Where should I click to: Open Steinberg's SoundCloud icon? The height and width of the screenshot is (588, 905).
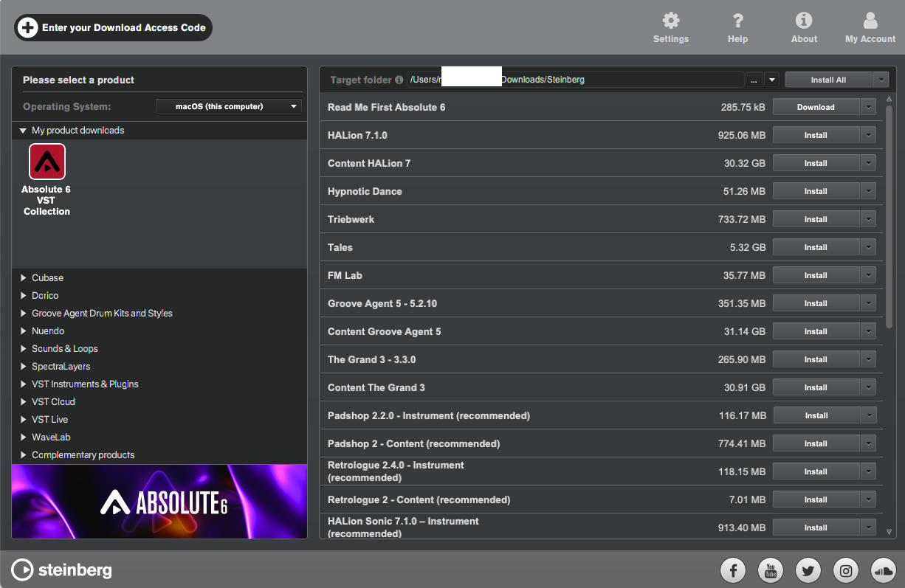[884, 570]
